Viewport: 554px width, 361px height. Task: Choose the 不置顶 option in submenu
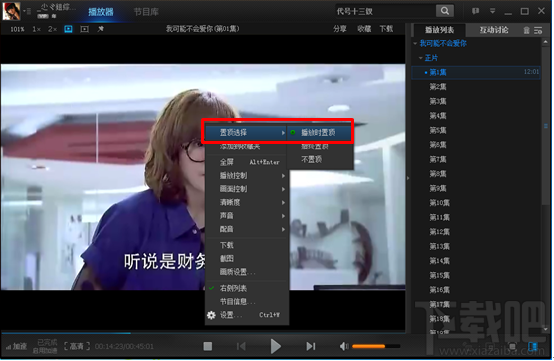[311, 160]
